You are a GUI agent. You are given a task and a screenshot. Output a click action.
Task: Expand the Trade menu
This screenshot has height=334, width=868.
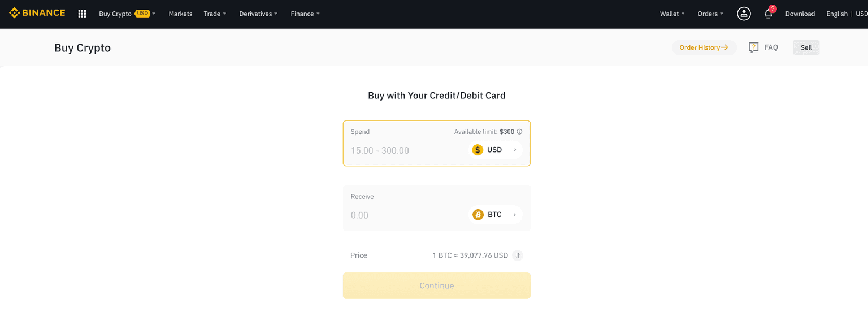tap(215, 14)
